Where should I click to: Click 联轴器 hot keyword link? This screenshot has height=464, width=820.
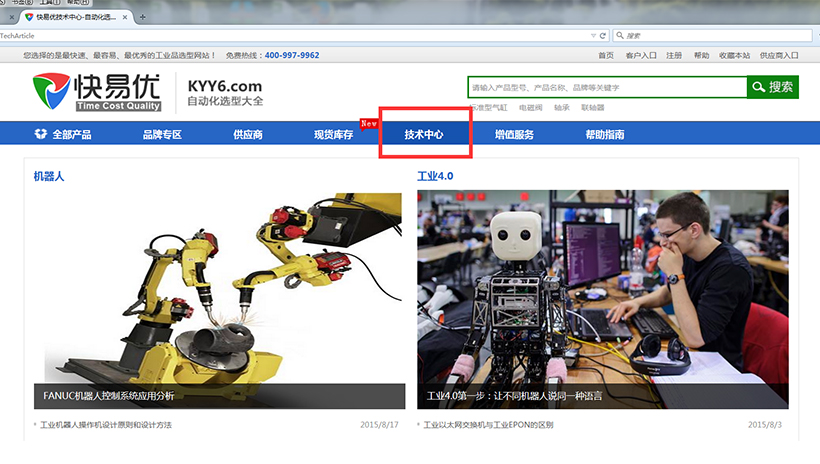coord(593,107)
